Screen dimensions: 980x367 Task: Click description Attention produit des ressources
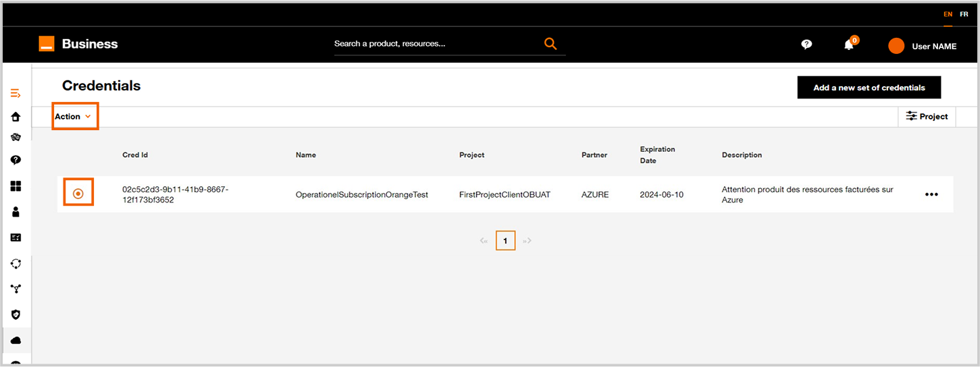808,194
